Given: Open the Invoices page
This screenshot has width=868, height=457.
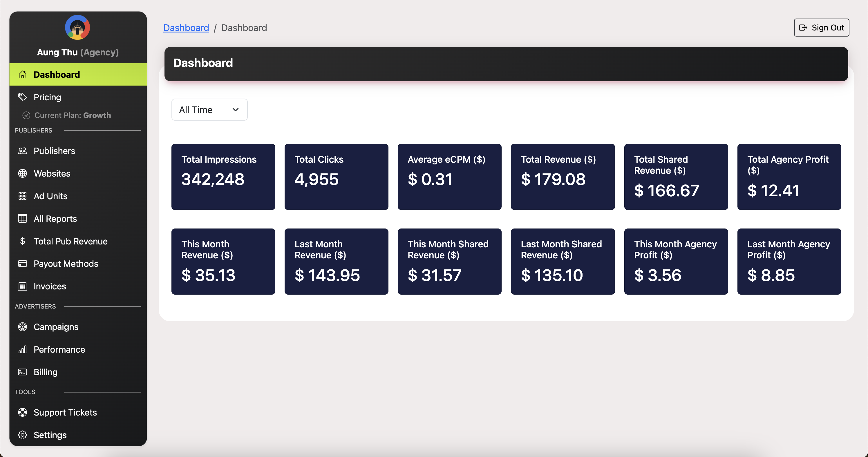Looking at the screenshot, I should (78, 286).
